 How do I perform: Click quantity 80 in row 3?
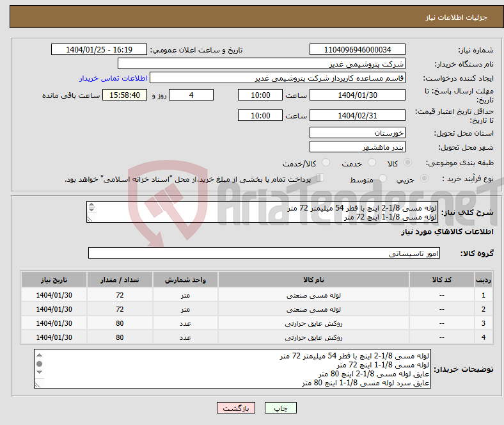[x=120, y=324]
